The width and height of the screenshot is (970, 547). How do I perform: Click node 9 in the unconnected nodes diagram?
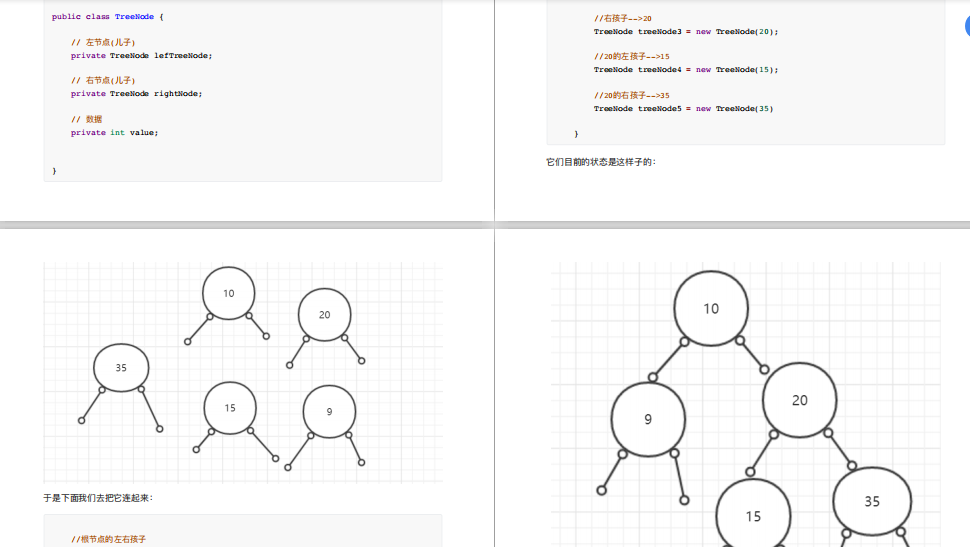[x=329, y=411]
